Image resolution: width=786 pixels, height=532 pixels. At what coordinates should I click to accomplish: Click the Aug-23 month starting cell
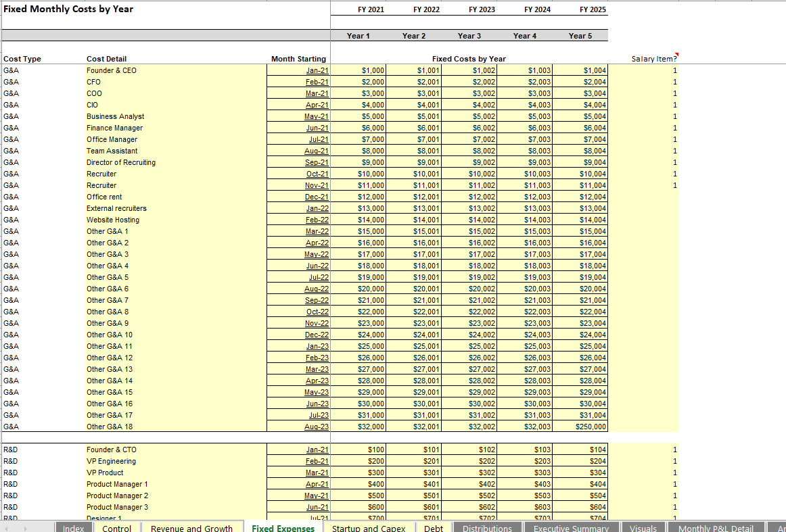coord(298,427)
